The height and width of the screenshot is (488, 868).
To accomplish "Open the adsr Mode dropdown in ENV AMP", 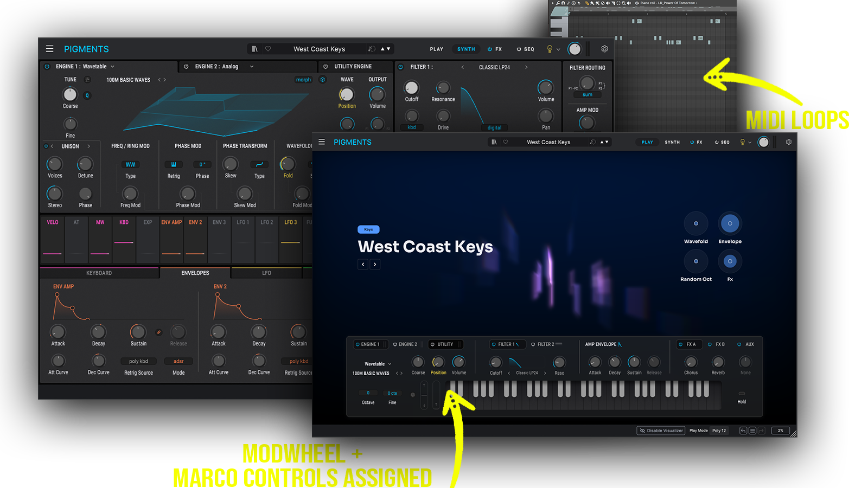I will point(178,361).
